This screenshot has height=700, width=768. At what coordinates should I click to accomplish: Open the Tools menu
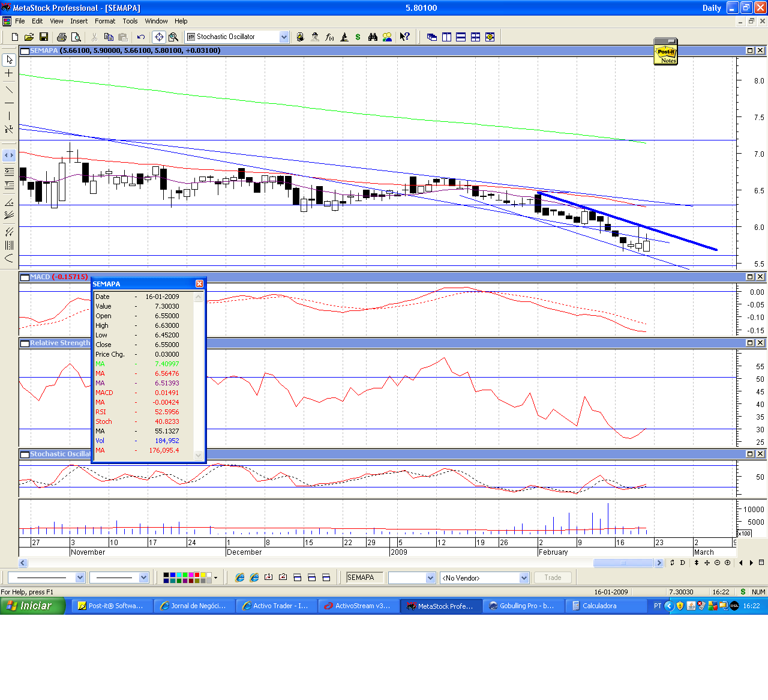pyautogui.click(x=130, y=21)
